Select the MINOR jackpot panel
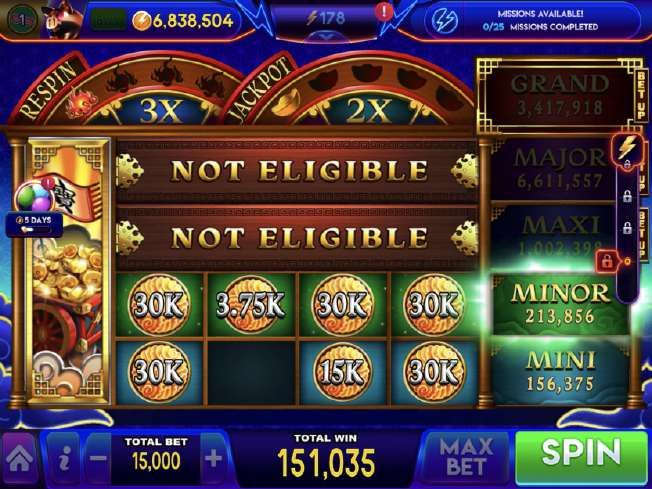The height and width of the screenshot is (489, 652). [x=560, y=304]
